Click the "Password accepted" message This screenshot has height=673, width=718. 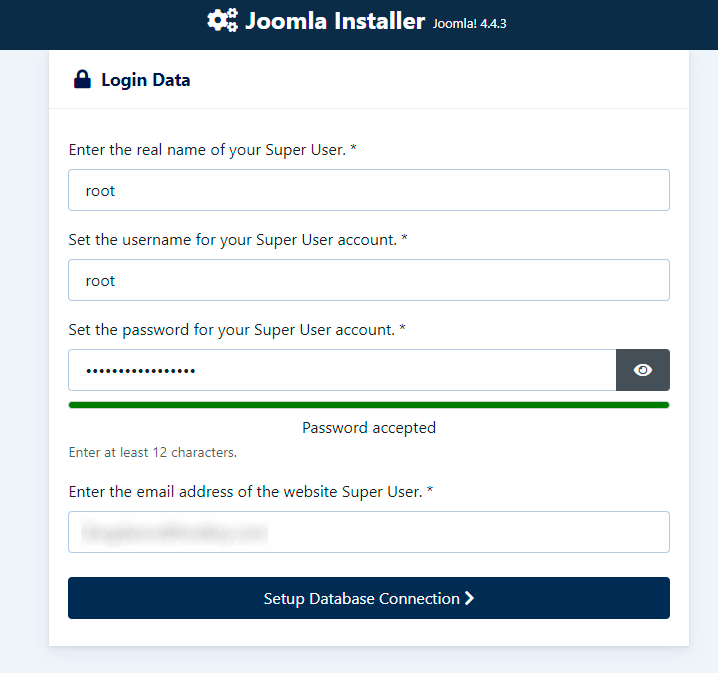coord(369,427)
